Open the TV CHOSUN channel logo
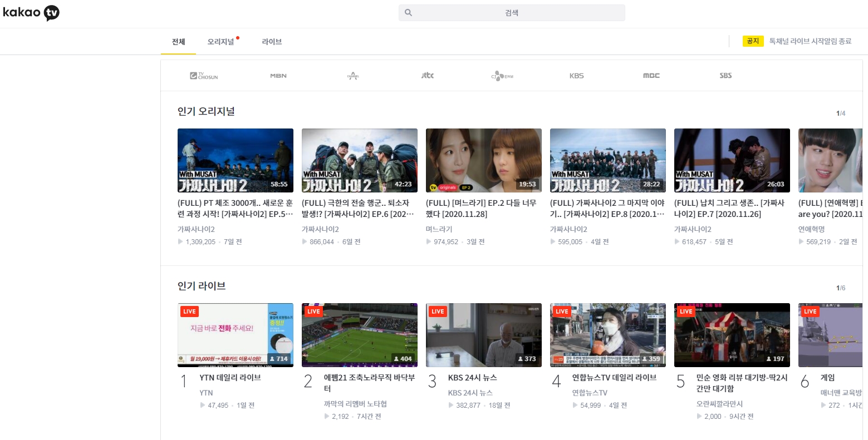The width and height of the screenshot is (868, 440). (x=204, y=76)
